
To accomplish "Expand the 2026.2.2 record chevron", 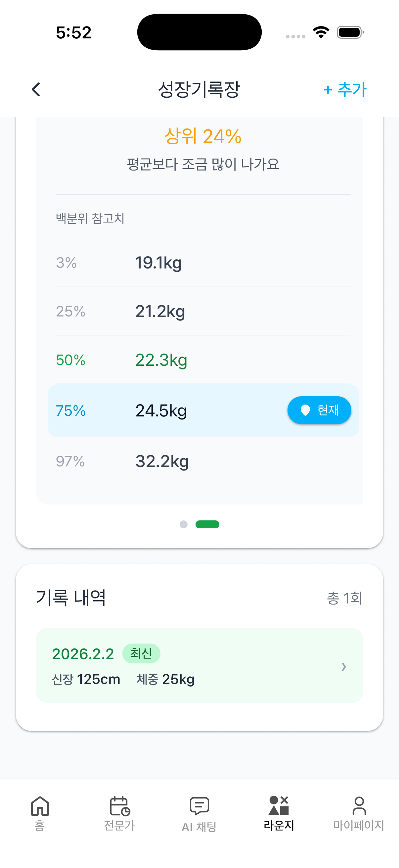I will pos(343,666).
